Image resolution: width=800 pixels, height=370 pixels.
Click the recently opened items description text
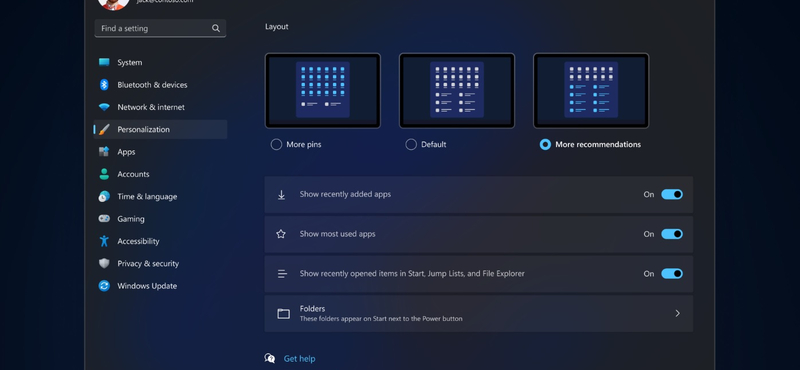coord(412,274)
